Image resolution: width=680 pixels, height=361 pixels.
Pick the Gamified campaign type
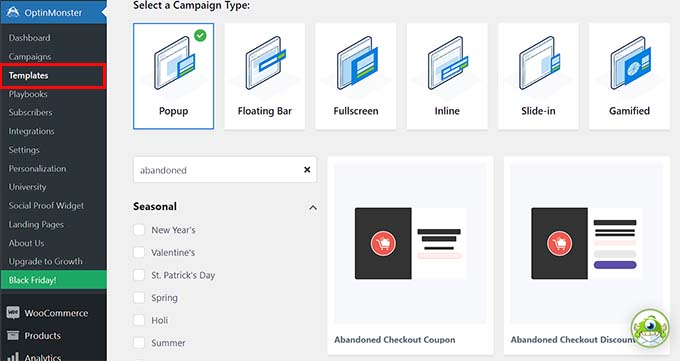[x=629, y=76]
